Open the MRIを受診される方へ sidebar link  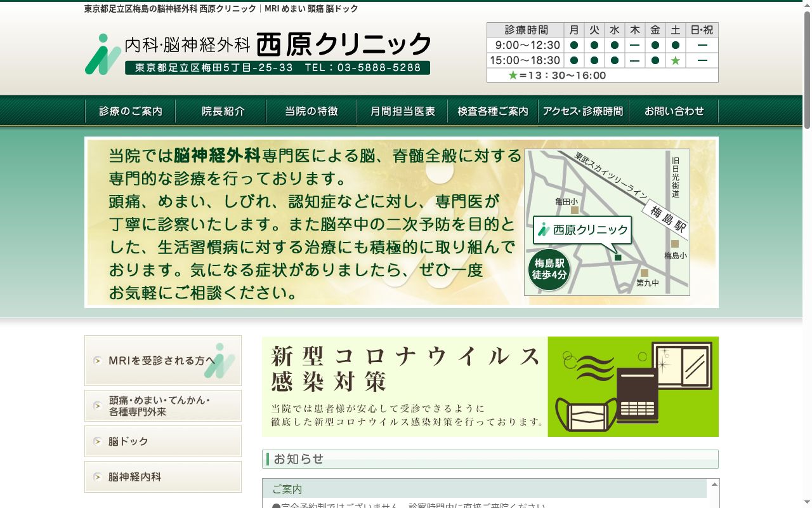click(x=163, y=361)
